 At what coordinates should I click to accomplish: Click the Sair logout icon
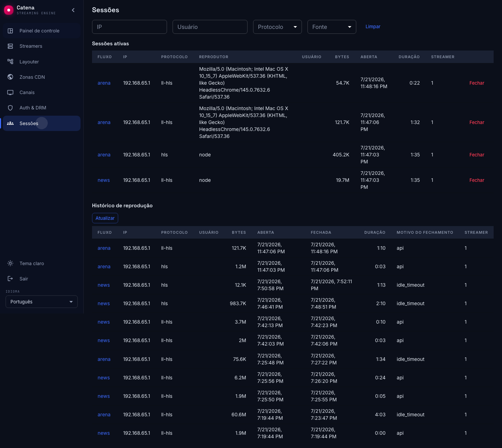(x=10, y=279)
